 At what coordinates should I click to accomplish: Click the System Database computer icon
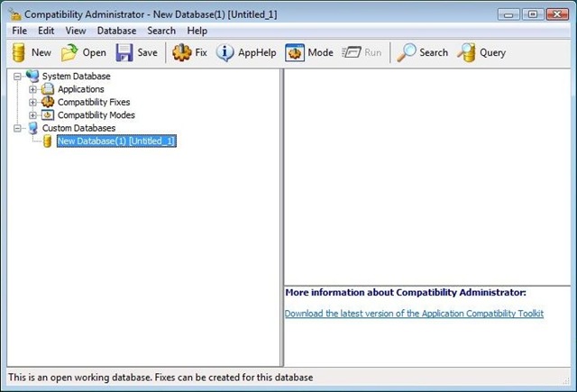pos(32,76)
